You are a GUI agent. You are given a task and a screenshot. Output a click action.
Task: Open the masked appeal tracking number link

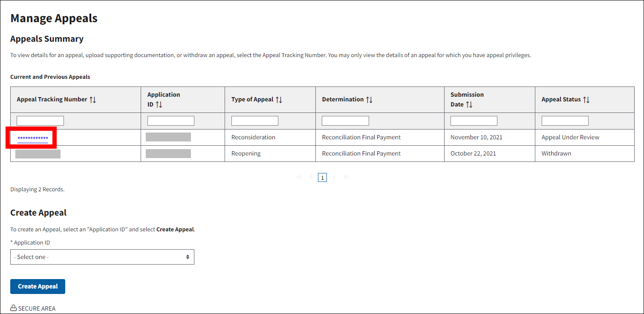[x=32, y=138]
